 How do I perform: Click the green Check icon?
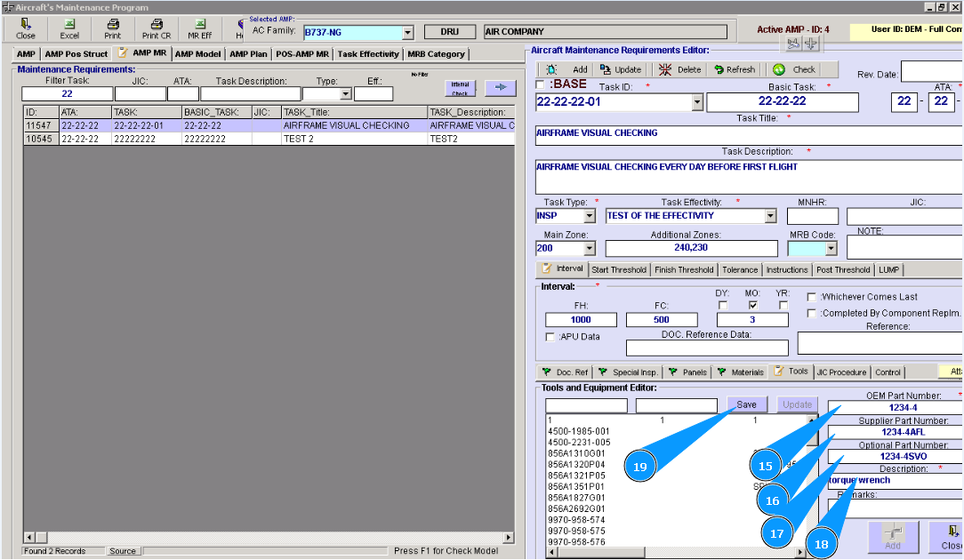point(779,69)
